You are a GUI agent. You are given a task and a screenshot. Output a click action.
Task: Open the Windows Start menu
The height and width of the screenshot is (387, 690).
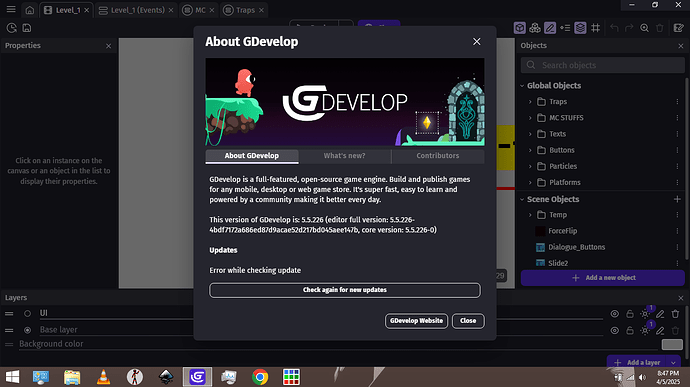pyautogui.click(x=12, y=377)
